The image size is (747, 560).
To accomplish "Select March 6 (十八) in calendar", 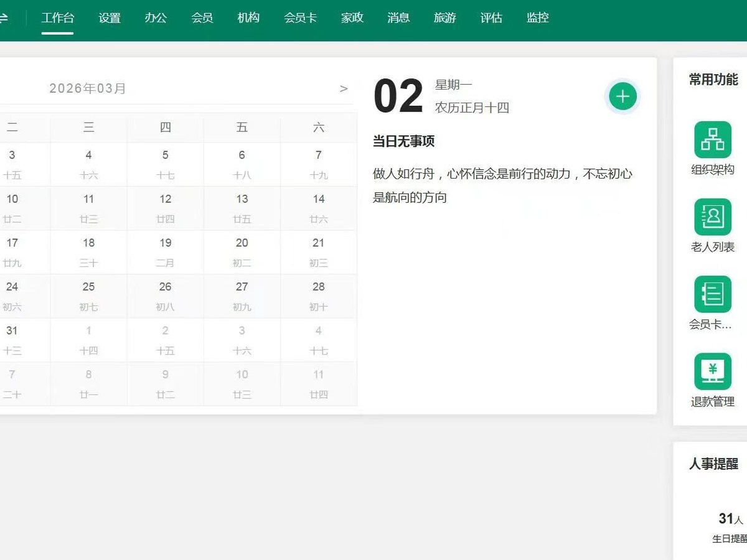I will click(242, 164).
